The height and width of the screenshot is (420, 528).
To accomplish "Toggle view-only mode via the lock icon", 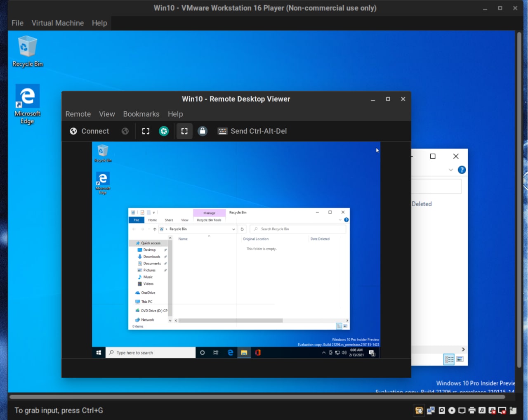I will pyautogui.click(x=203, y=131).
